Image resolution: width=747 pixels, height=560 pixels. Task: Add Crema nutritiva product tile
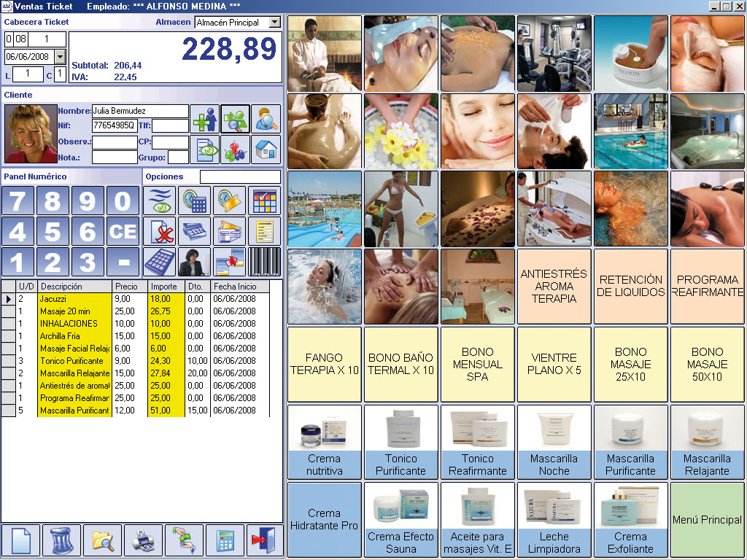point(325,442)
